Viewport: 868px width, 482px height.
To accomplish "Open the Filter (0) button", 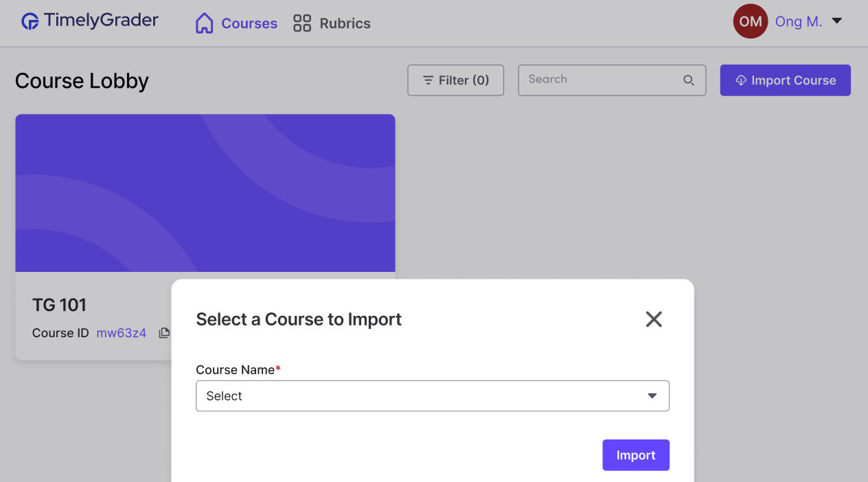I will pos(456,80).
